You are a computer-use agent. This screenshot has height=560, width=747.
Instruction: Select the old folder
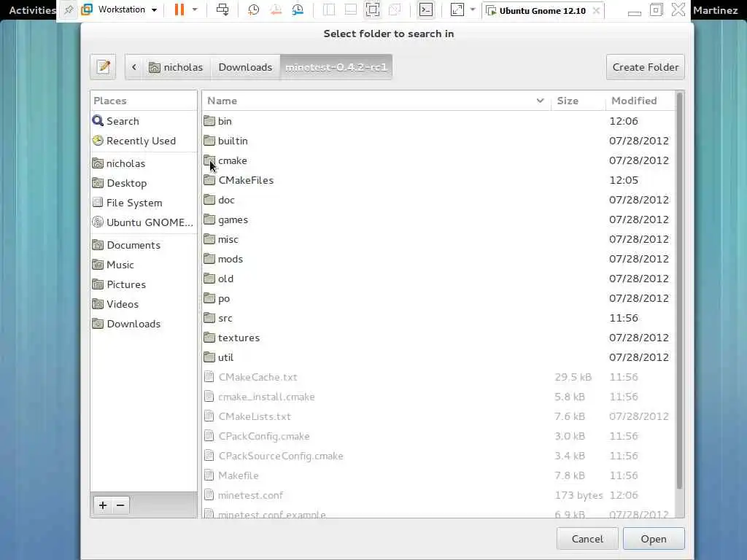click(438, 279)
